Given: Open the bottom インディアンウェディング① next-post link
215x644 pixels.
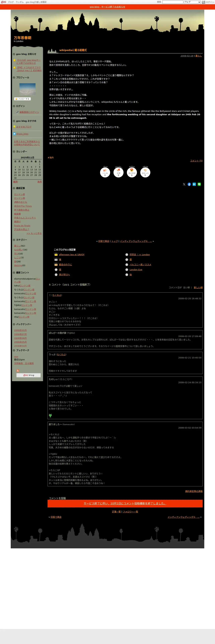Looking at the screenshot, I should point(184,517).
